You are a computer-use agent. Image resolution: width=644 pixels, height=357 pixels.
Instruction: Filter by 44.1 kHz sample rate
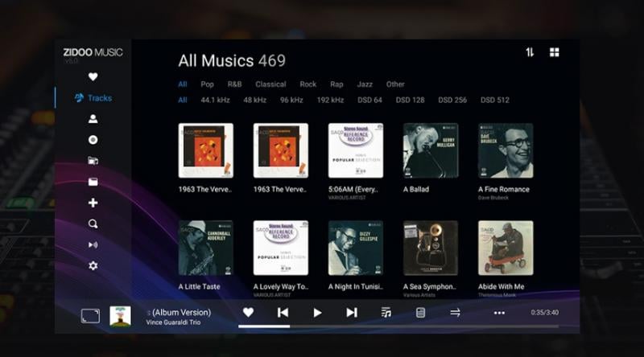point(215,101)
